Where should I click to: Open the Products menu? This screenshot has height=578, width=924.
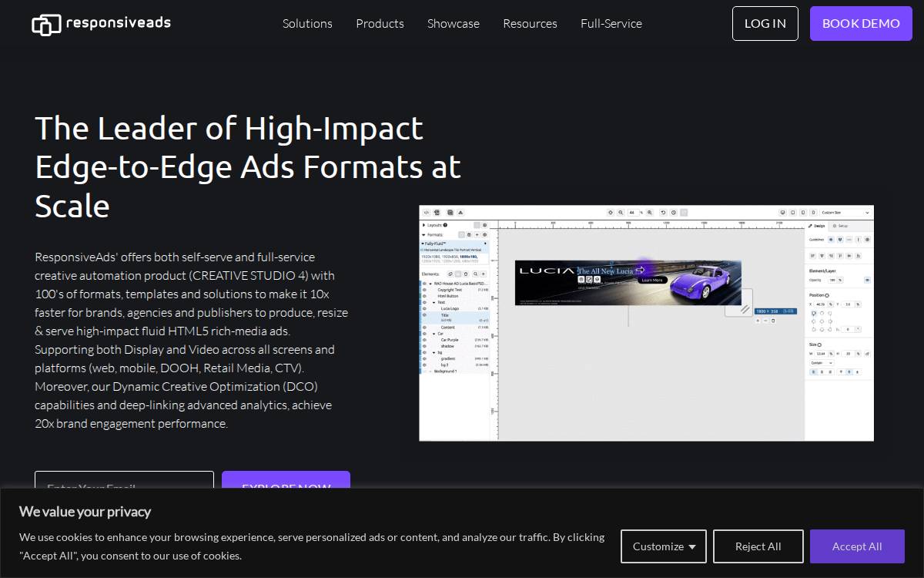[x=380, y=23]
